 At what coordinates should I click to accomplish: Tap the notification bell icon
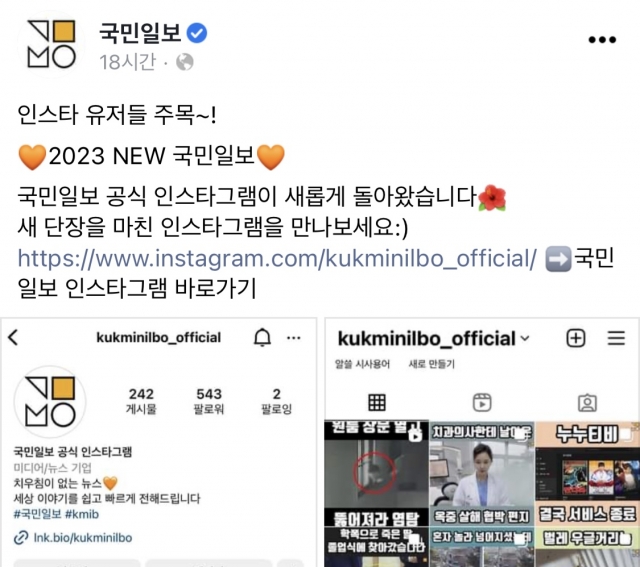tap(262, 338)
